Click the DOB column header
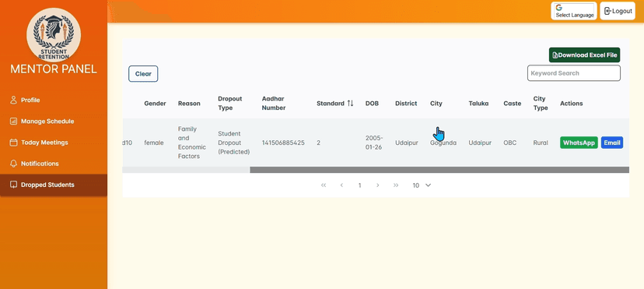 (372, 104)
